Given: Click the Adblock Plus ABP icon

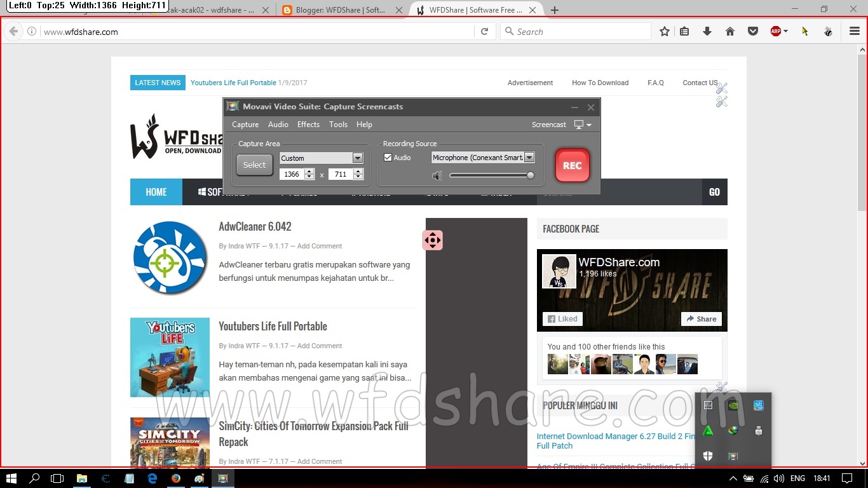Looking at the screenshot, I should (x=775, y=31).
